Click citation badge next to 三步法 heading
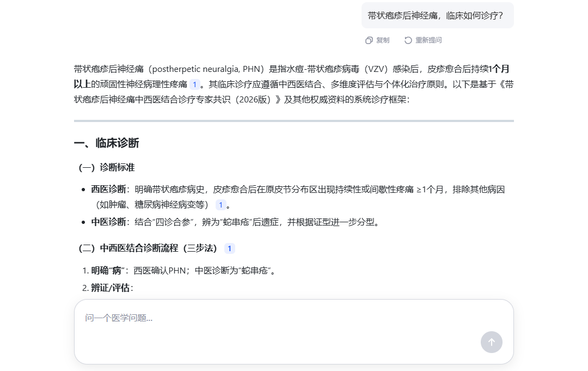588x371 pixels. click(229, 248)
